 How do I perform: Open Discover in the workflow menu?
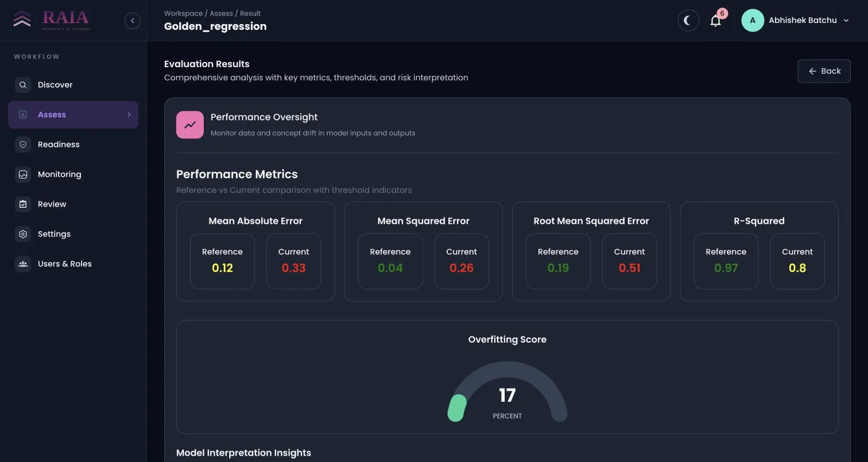[73, 85]
